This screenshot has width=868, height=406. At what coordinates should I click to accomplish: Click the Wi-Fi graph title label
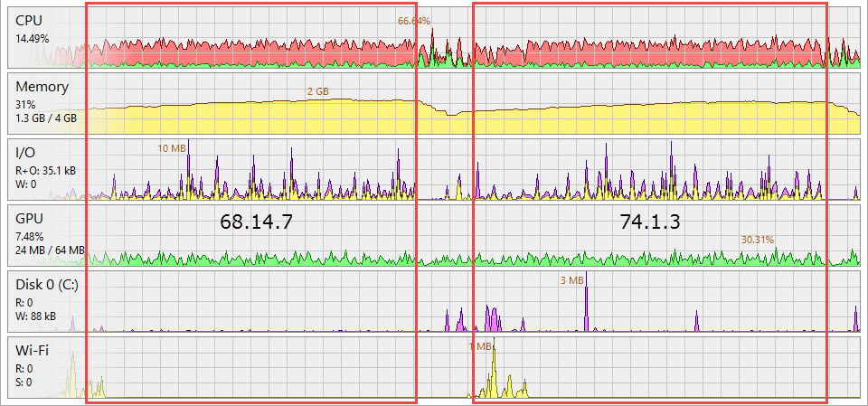coord(33,350)
